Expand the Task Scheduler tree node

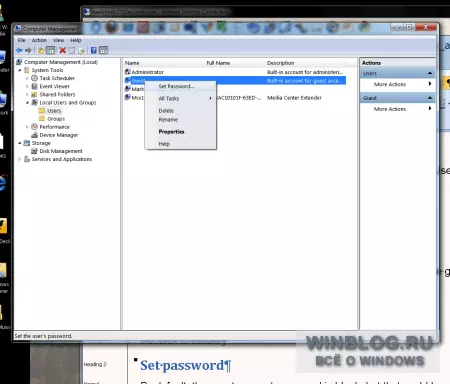(x=27, y=78)
